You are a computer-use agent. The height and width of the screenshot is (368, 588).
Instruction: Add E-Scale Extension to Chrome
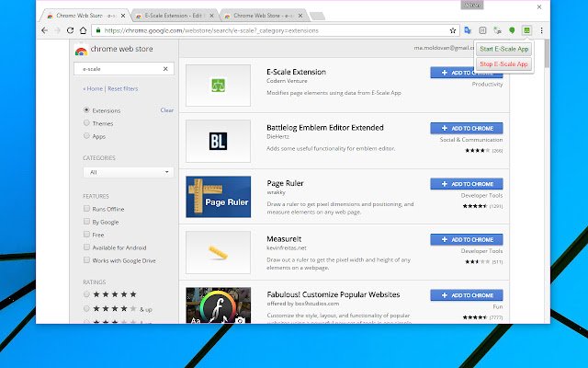[453, 73]
